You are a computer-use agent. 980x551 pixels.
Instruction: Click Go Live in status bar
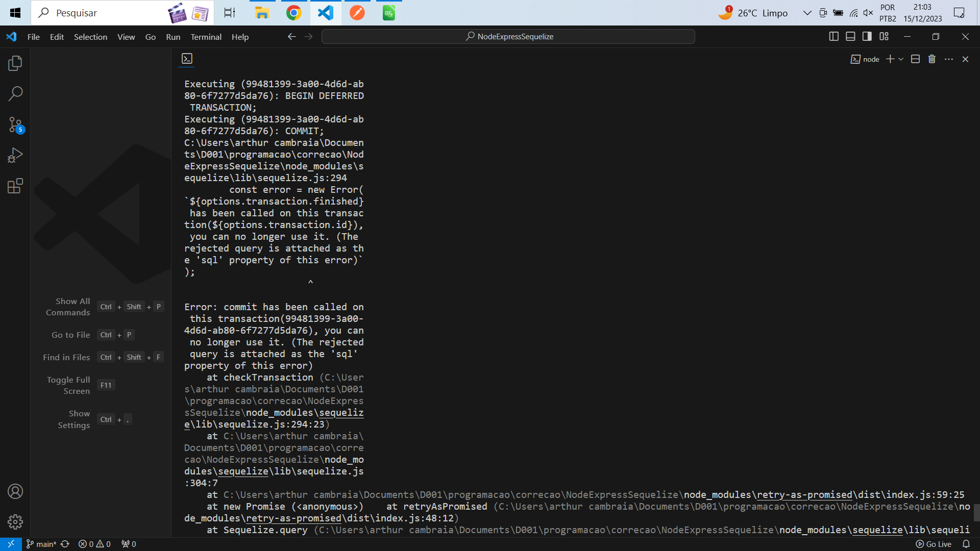934,544
